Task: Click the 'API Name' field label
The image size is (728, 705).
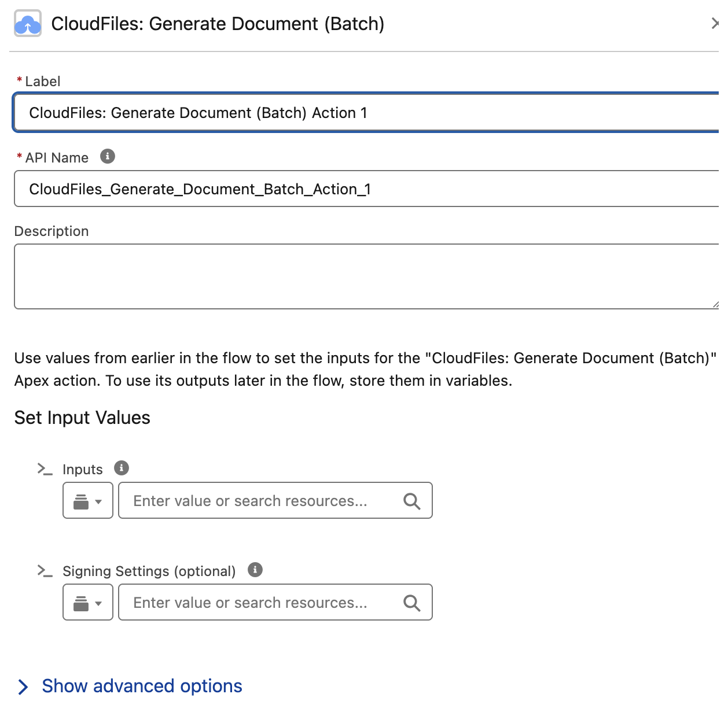Action: tap(57, 158)
